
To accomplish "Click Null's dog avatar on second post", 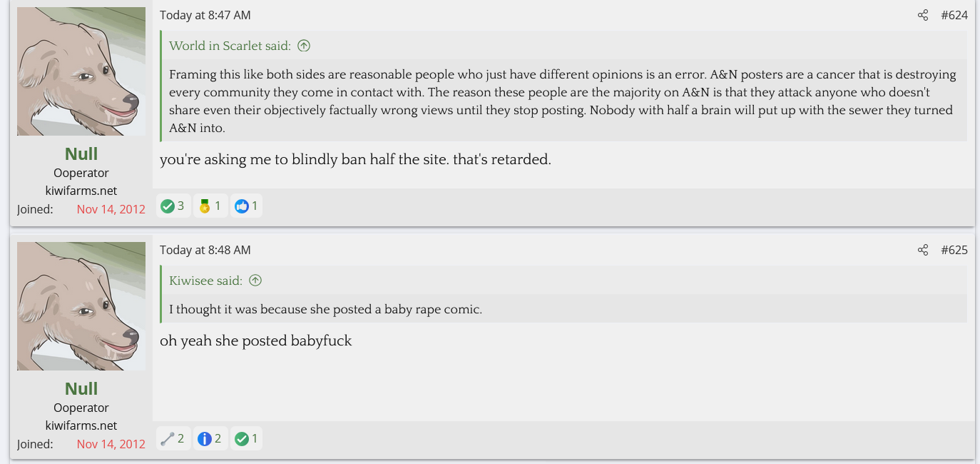I will pyautogui.click(x=81, y=306).
